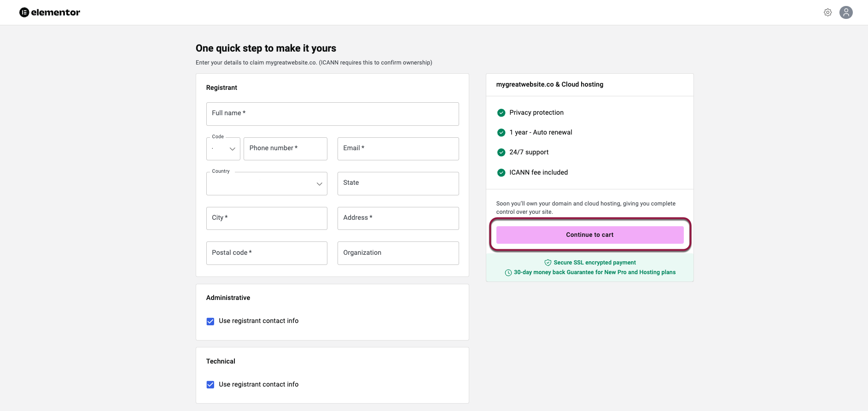Focus the Full name field
The height and width of the screenshot is (411, 868).
tap(332, 114)
